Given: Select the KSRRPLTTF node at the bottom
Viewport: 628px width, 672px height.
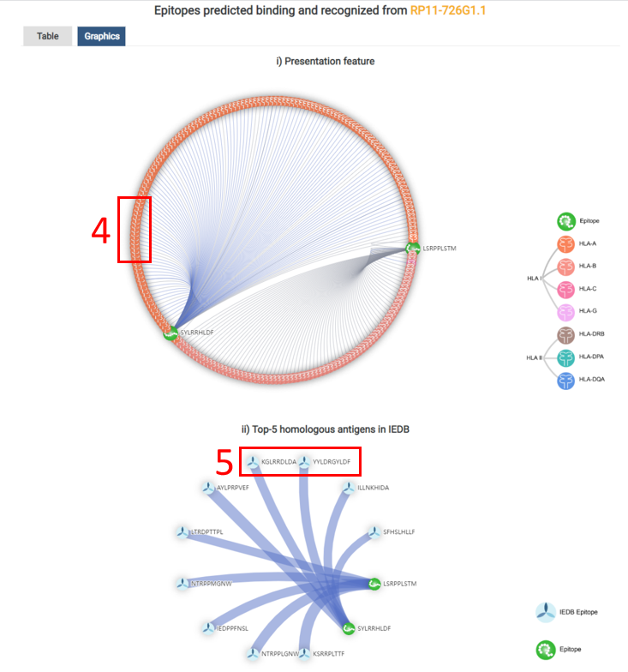Looking at the screenshot, I should [303, 654].
